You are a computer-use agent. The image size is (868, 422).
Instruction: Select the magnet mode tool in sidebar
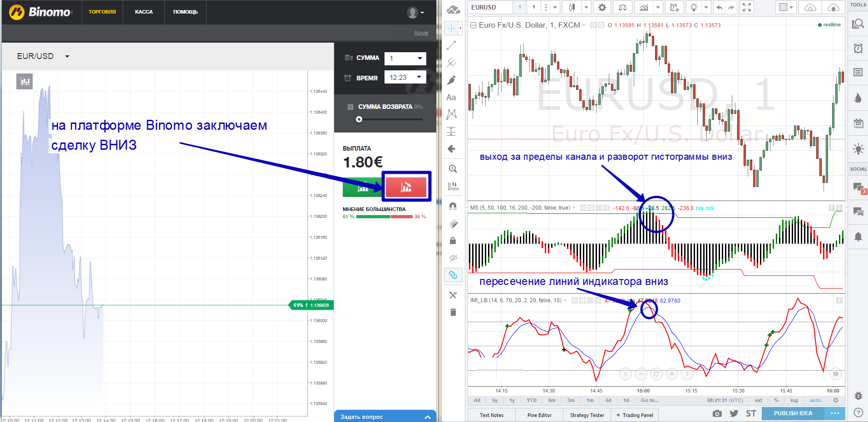(453, 206)
